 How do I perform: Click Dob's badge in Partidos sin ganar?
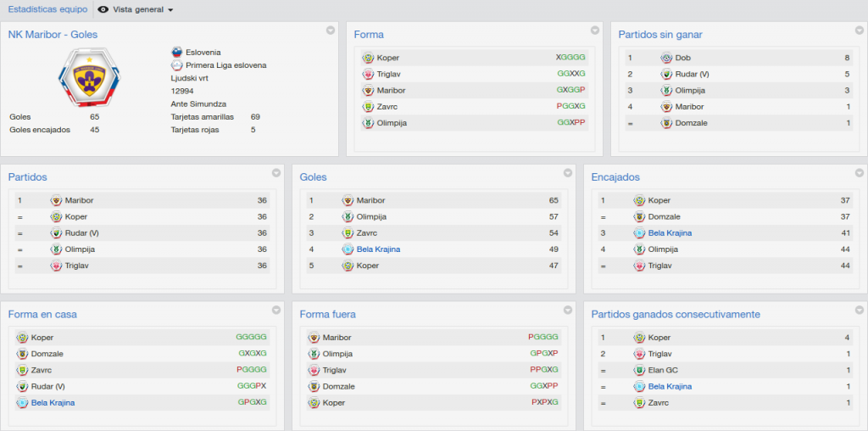click(666, 58)
